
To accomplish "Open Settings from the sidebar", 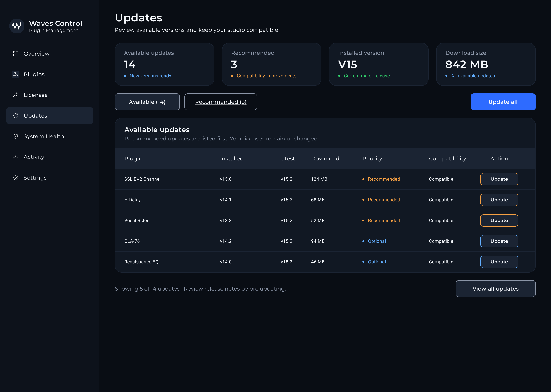I will pos(50,178).
